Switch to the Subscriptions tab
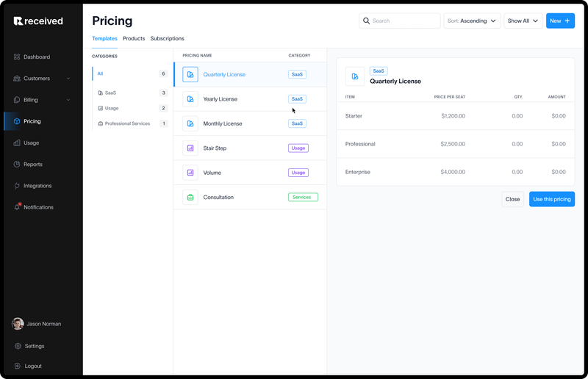588x379 pixels. click(167, 38)
